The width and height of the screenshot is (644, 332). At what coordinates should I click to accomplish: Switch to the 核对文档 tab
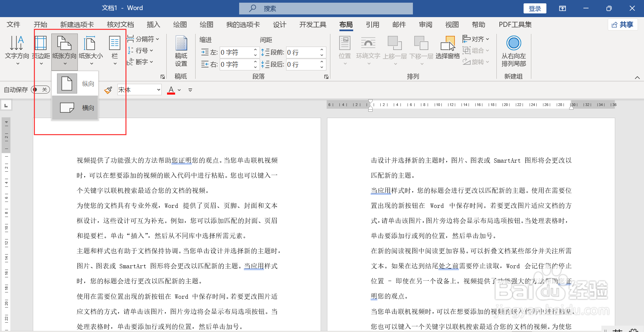[120, 24]
